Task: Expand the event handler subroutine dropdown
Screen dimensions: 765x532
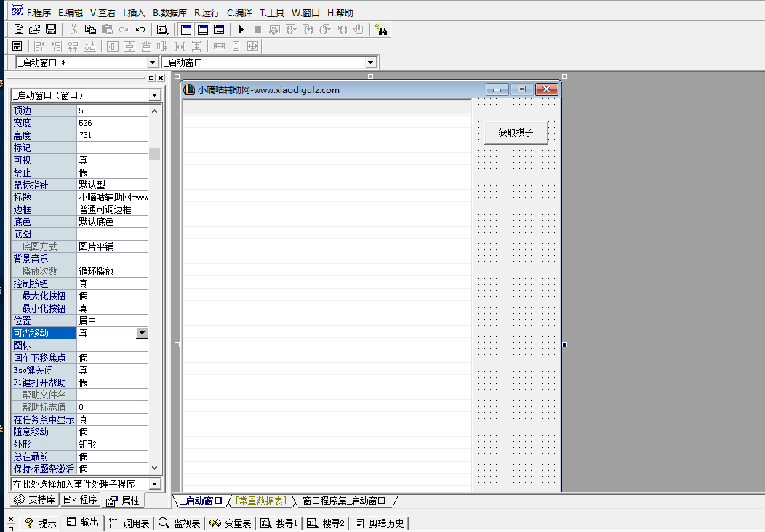Action: 154,484
